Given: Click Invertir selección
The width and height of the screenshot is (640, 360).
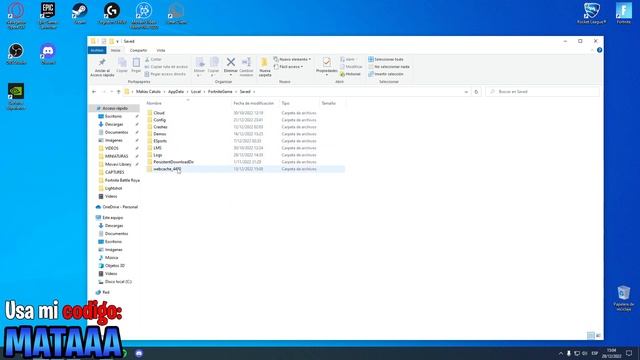Looking at the screenshot, I should click(386, 74).
